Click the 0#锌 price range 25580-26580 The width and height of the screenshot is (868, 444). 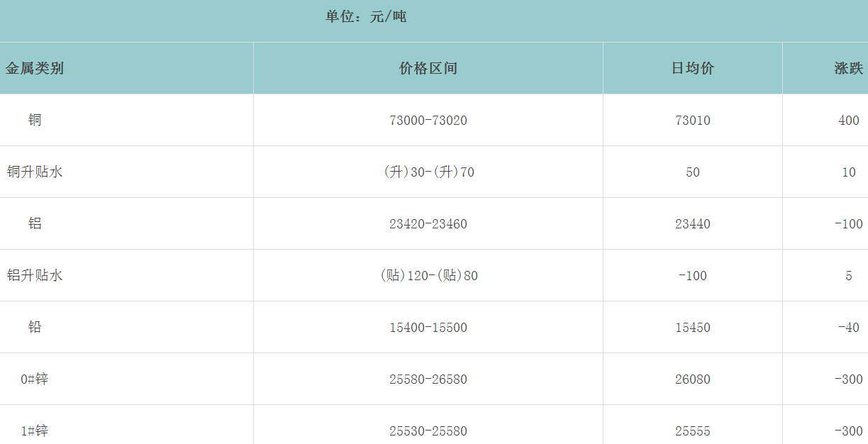pyautogui.click(x=428, y=379)
